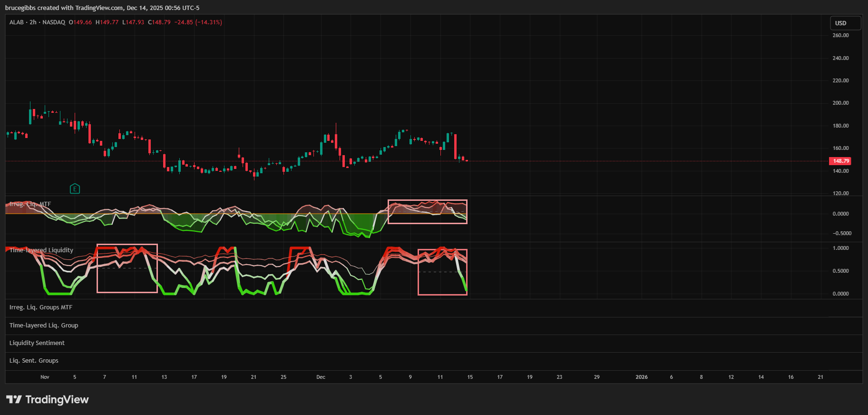This screenshot has height=415, width=868.
Task: Click the earnings 'E' marker on chart
Action: click(75, 189)
